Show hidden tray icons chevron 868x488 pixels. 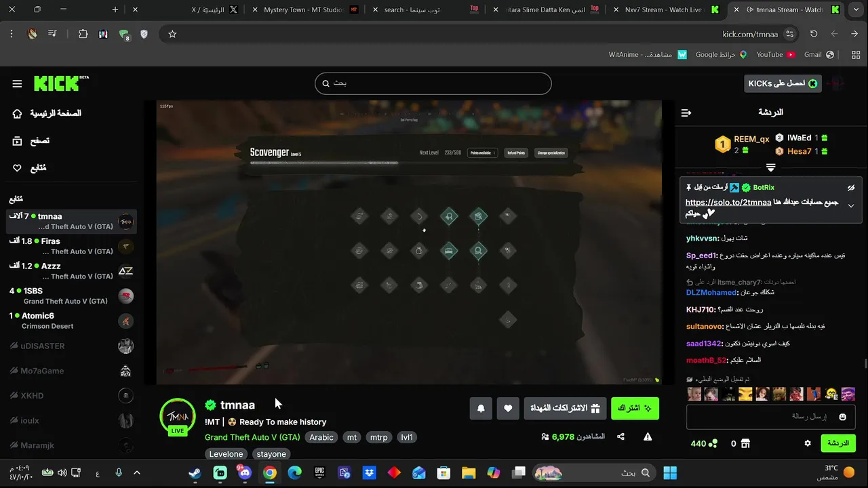click(x=136, y=473)
